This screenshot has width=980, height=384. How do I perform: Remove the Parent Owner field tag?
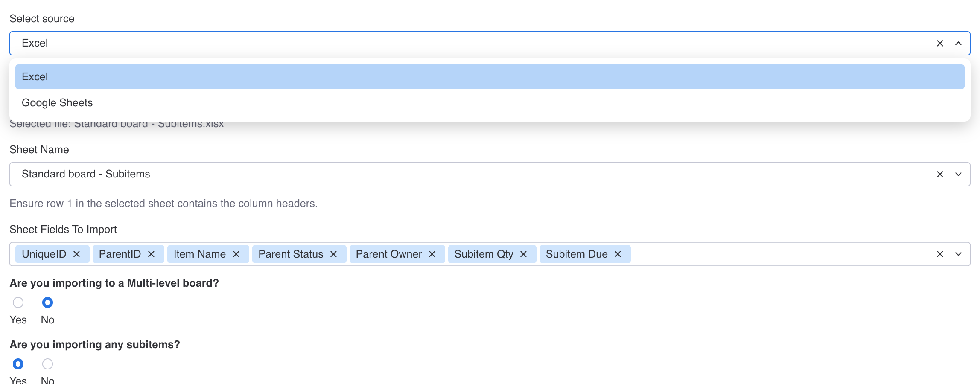coord(432,254)
